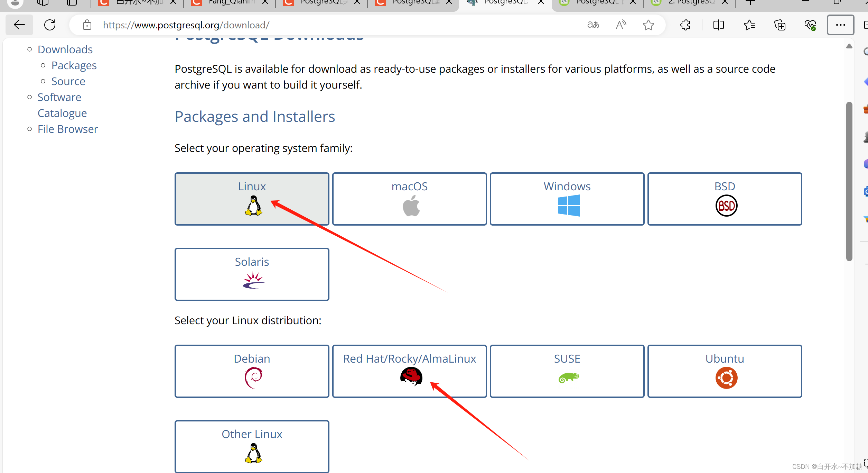
Task: Choose the Ubuntu distribution box
Action: coord(725,371)
